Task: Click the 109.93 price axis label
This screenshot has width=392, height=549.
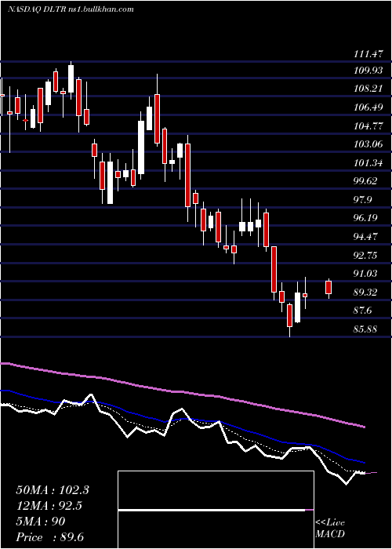Action: click(368, 71)
